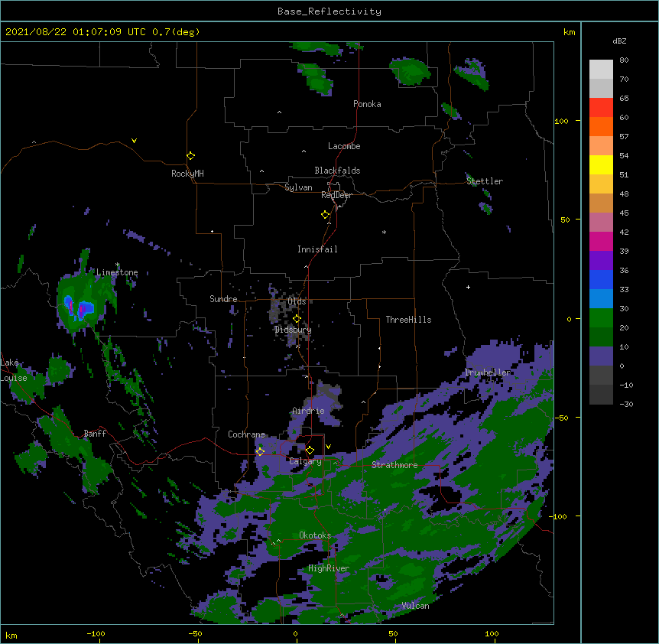The height and width of the screenshot is (644, 659).
Task: Click the yellow diamond marker near Olds
Action: pos(297,318)
